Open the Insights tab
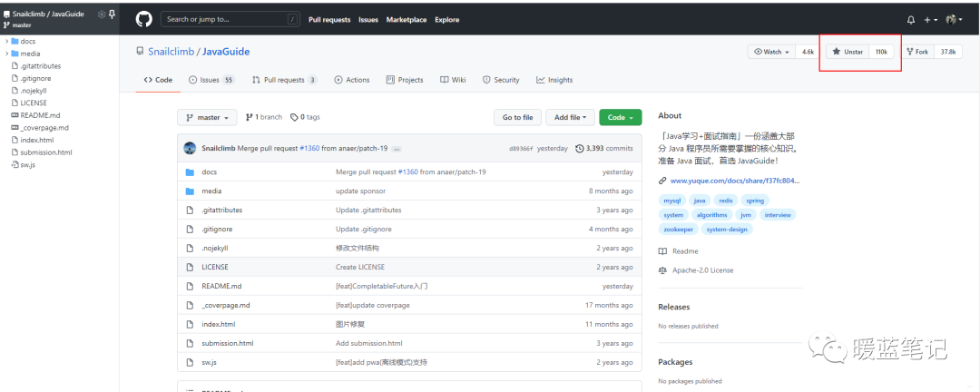 pyautogui.click(x=554, y=80)
